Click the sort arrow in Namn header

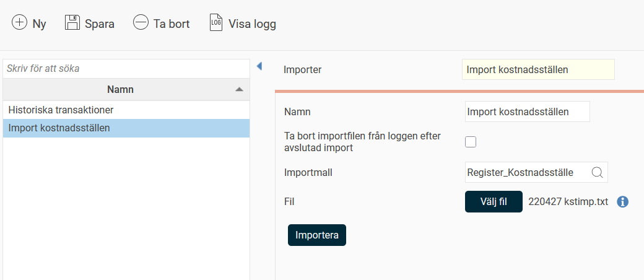coord(239,90)
